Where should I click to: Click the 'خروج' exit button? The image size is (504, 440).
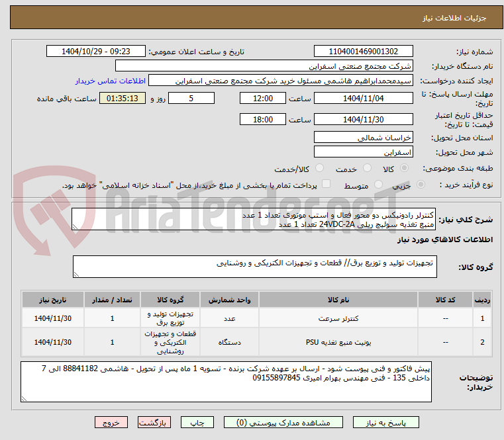click(x=111, y=422)
